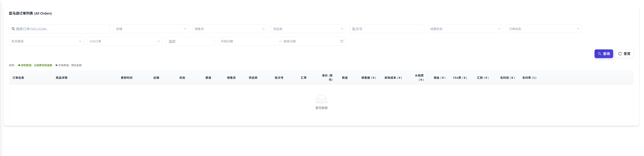Viewport: 644px width, 156px height.
Task: Focus the 搜索订单/SKU/ASIN search field
Action: [x=61, y=29]
